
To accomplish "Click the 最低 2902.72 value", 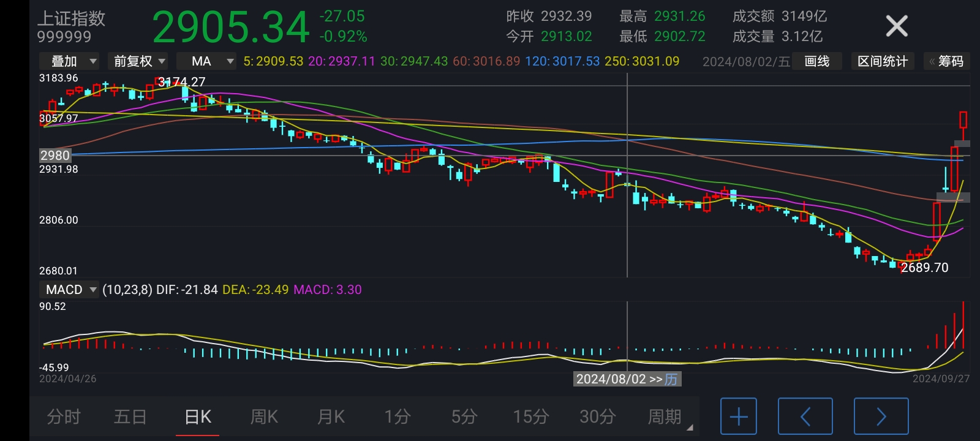I will (679, 37).
